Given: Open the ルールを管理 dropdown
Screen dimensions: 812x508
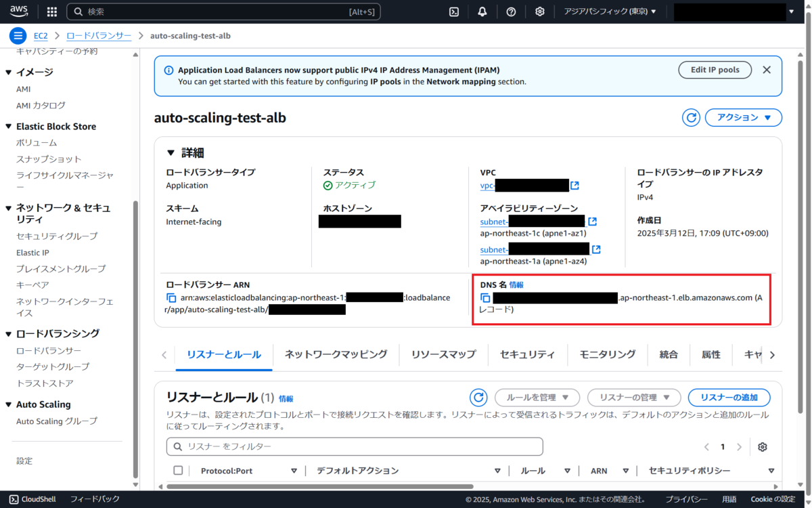Looking at the screenshot, I should pos(537,398).
